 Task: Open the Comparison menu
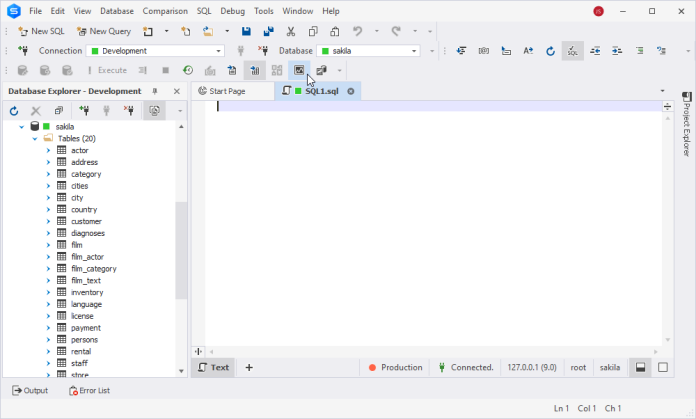[165, 11]
